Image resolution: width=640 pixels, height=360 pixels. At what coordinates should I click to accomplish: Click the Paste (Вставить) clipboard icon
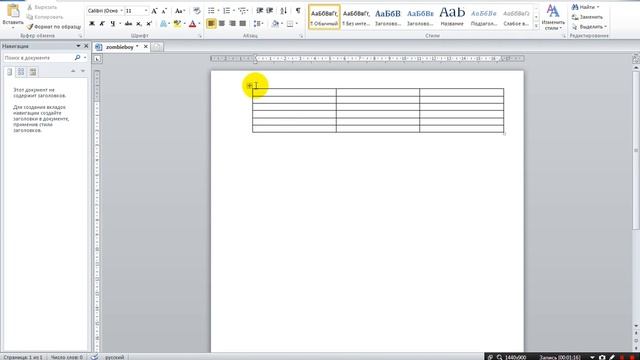[x=13, y=11]
